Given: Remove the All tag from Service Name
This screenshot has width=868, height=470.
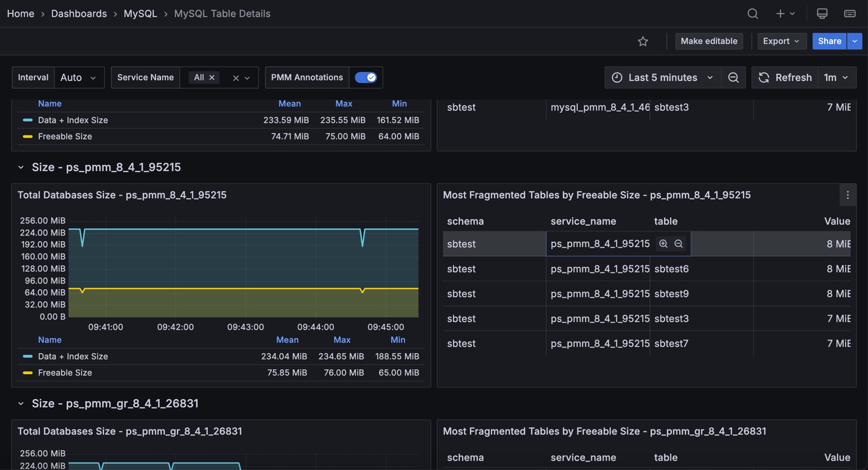Looking at the screenshot, I should point(212,78).
